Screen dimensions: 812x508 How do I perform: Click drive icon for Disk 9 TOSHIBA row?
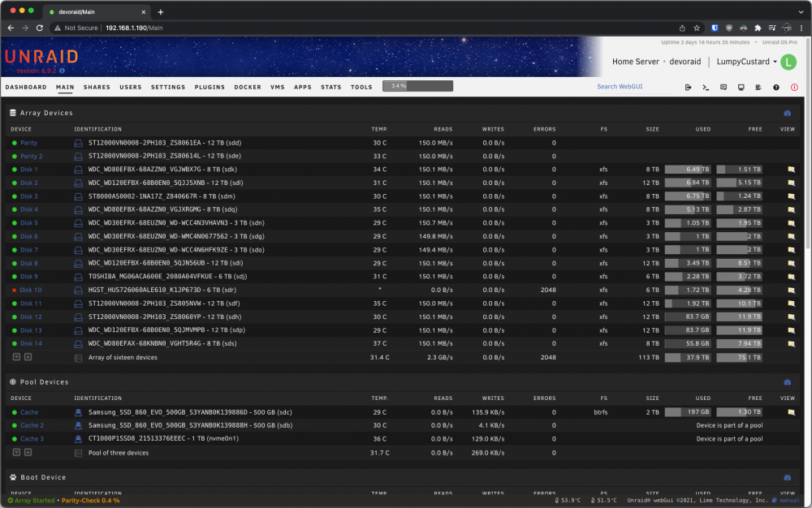(x=78, y=277)
